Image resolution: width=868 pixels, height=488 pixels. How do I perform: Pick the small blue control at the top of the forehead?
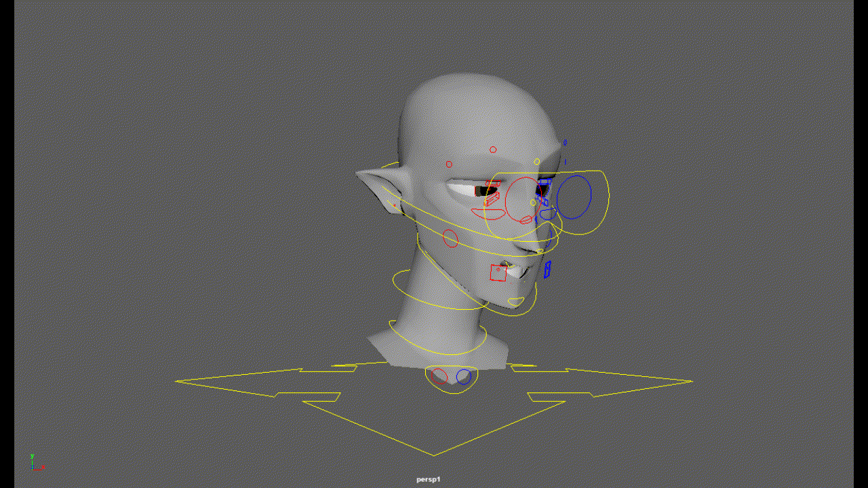(x=565, y=143)
